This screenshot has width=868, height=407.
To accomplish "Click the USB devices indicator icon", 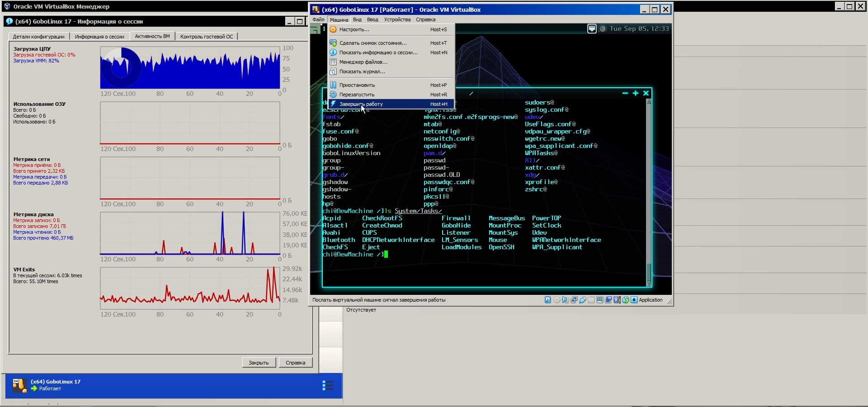I will point(583,300).
